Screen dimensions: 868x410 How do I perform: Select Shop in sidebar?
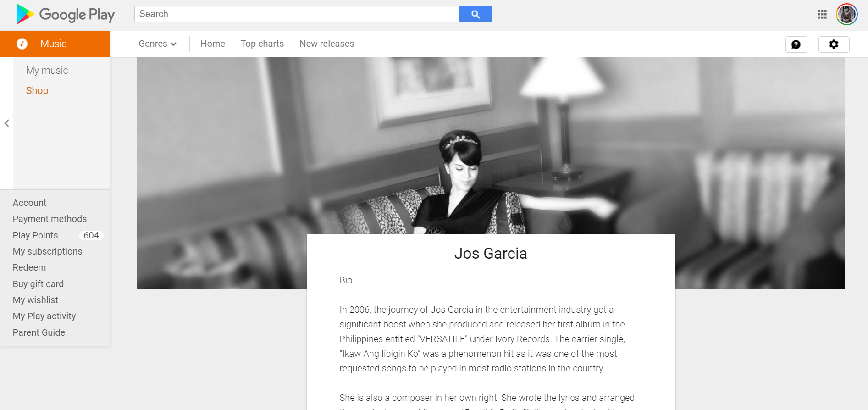coord(37,90)
